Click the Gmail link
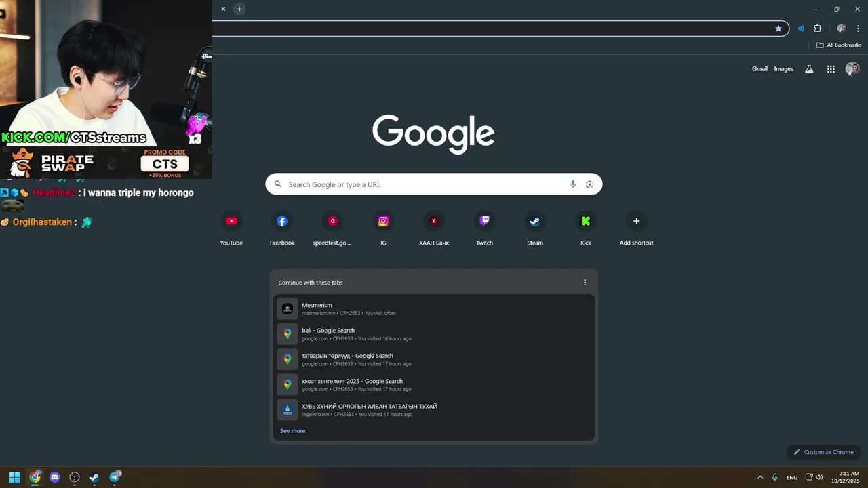 [x=759, y=69]
